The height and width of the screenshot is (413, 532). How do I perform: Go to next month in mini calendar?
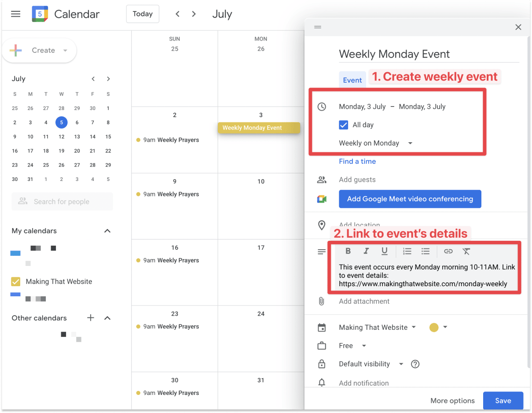click(x=108, y=79)
